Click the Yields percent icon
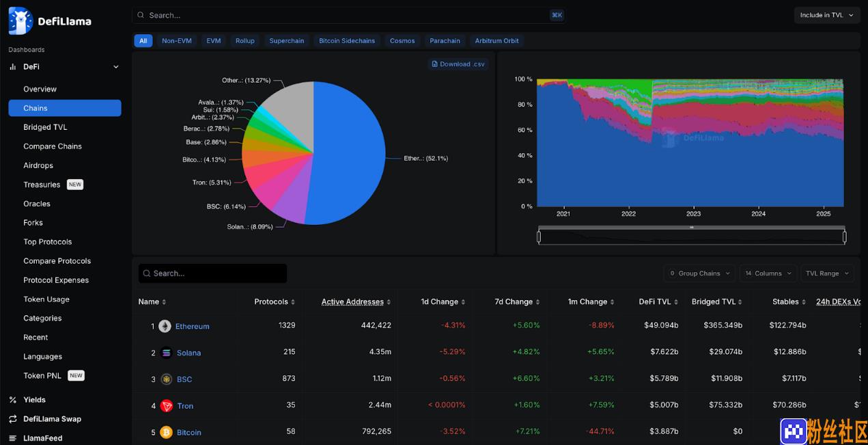The width and height of the screenshot is (868, 445). pos(12,400)
